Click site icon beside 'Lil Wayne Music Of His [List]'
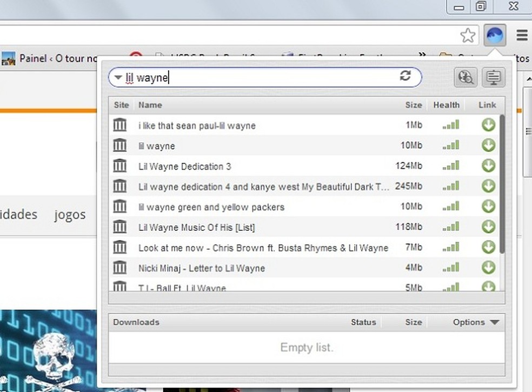Image resolution: width=532 pixels, height=392 pixels. [x=120, y=227]
